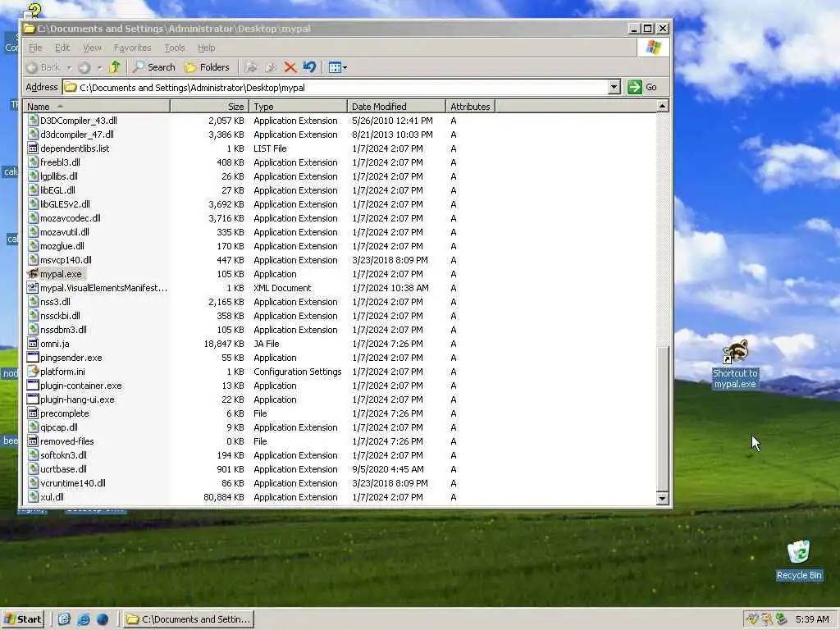Click the 5:39 AM system clock
Viewport: 840px width, 630px height.
812,619
